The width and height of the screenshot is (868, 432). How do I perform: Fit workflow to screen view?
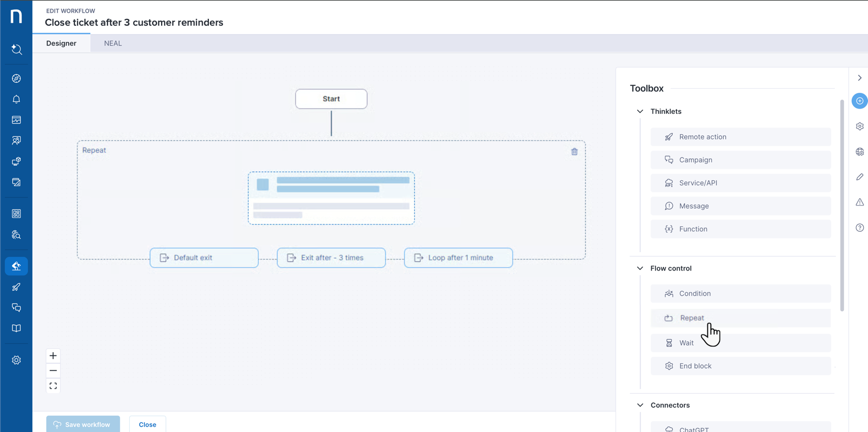(x=53, y=386)
